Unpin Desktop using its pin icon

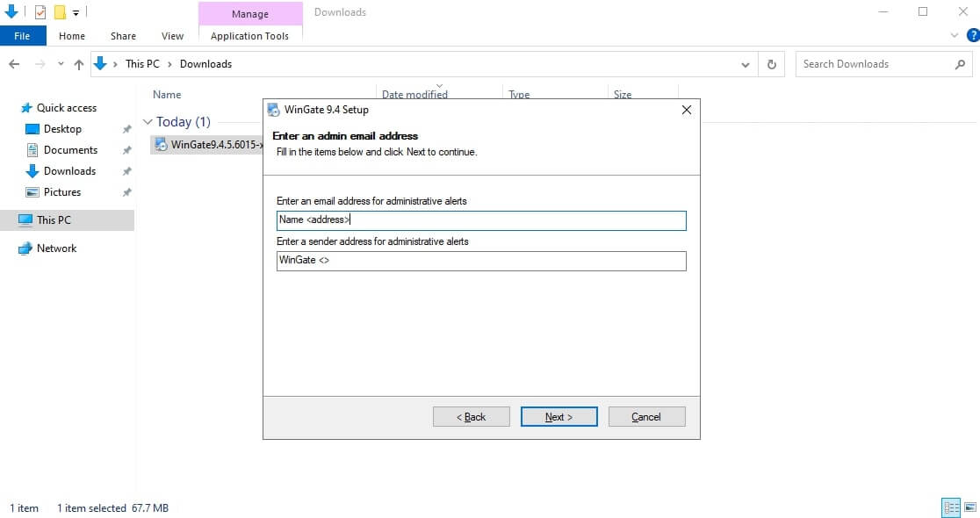(x=126, y=129)
